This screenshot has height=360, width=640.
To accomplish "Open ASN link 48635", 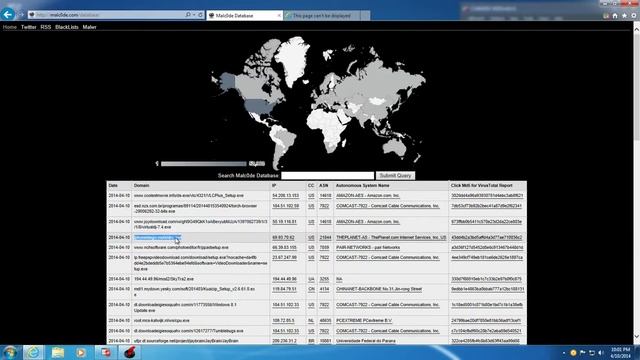I will coord(325,320).
